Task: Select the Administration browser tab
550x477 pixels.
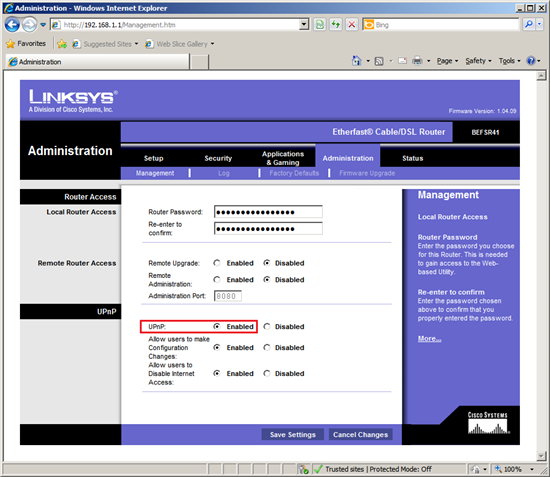Action: (98, 62)
